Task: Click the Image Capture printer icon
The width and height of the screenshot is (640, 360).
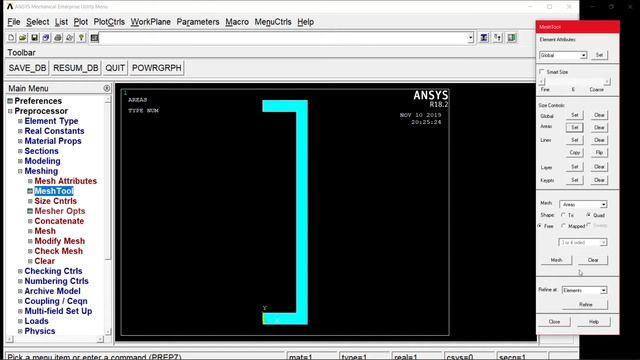Action: pos(58,38)
